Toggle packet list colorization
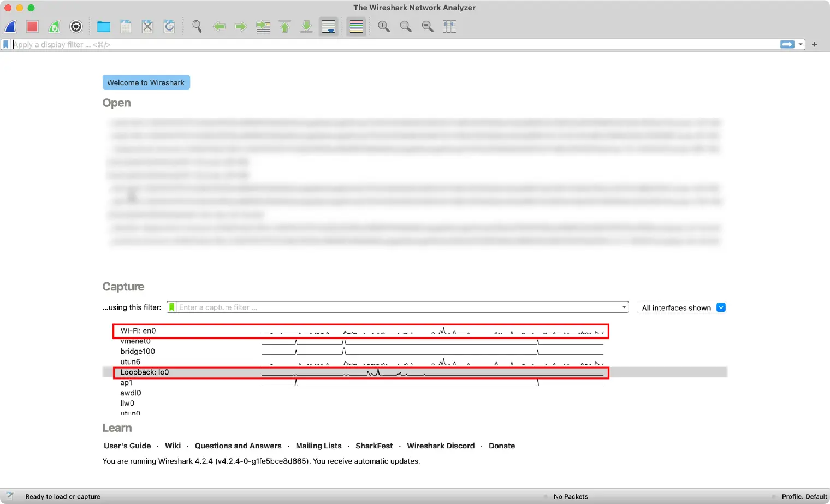This screenshot has height=504, width=830. coord(356,26)
